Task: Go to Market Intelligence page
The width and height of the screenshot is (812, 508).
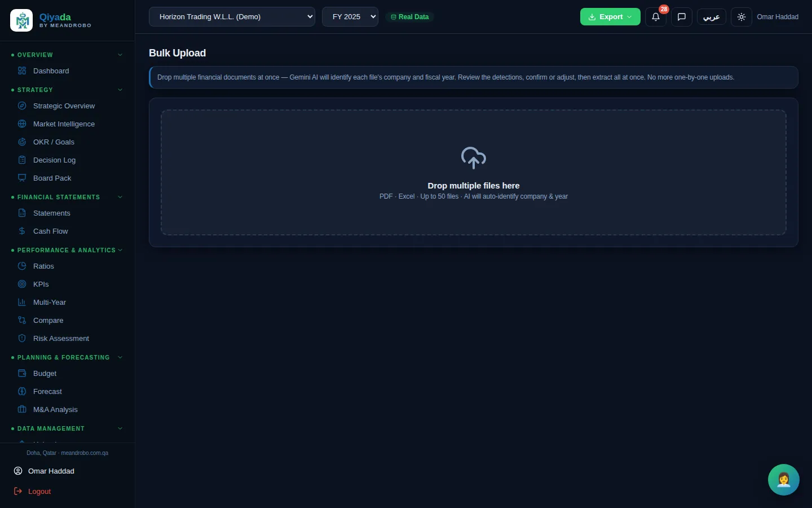Action: click(68, 124)
